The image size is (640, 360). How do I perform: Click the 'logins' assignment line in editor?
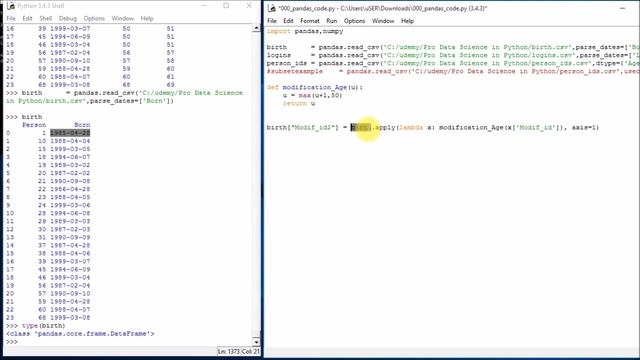click(453, 55)
